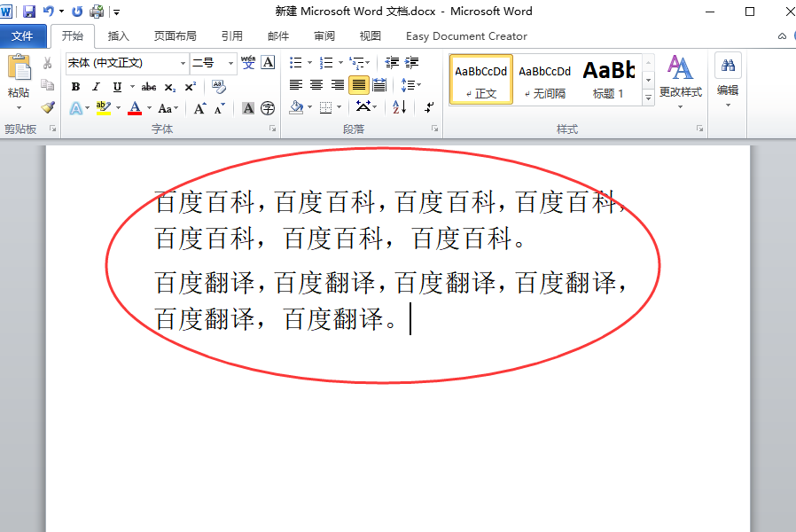Align text right
The width and height of the screenshot is (796, 532).
338,85
